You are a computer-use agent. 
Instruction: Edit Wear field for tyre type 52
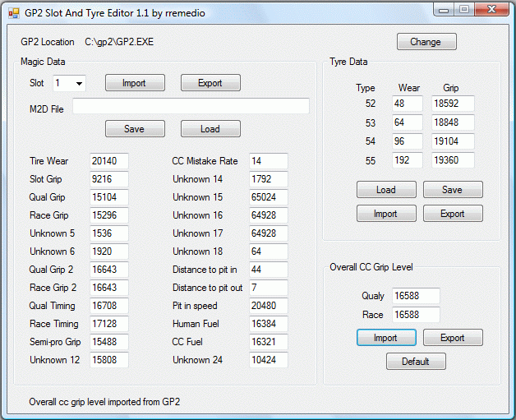tap(407, 104)
